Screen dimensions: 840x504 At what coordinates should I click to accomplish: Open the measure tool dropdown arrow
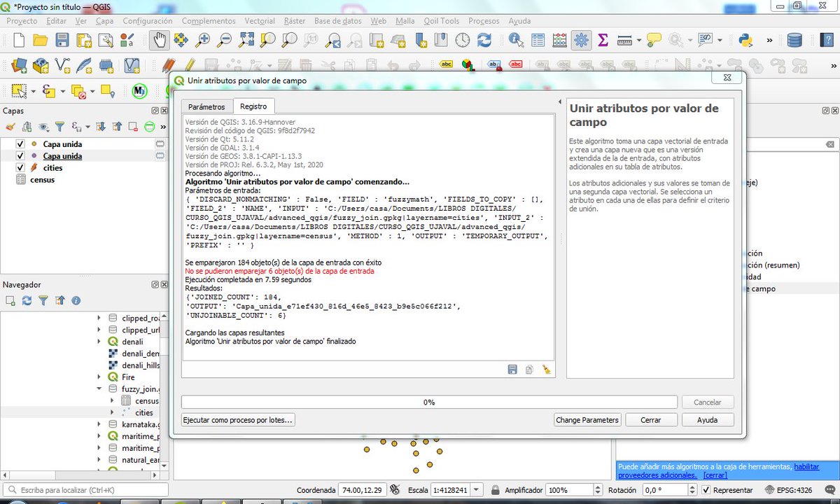(x=638, y=40)
